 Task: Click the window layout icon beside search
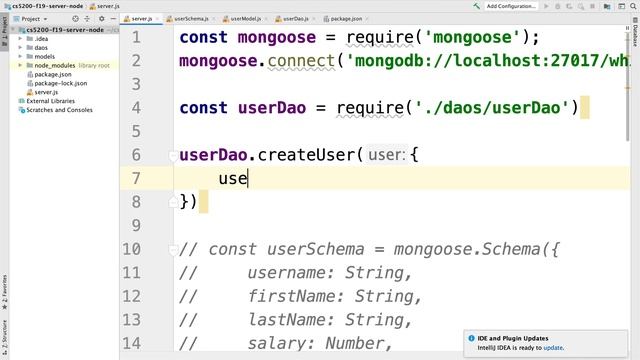click(621, 6)
